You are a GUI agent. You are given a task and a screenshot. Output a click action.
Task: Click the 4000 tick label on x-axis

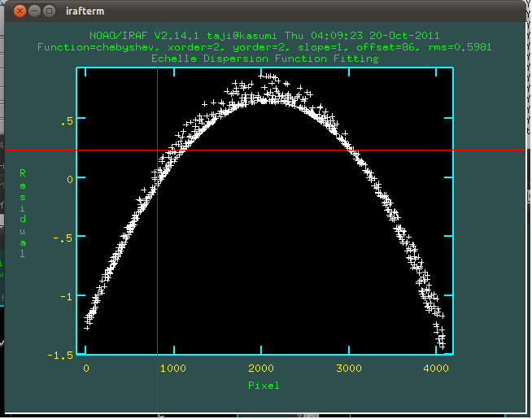(436, 368)
